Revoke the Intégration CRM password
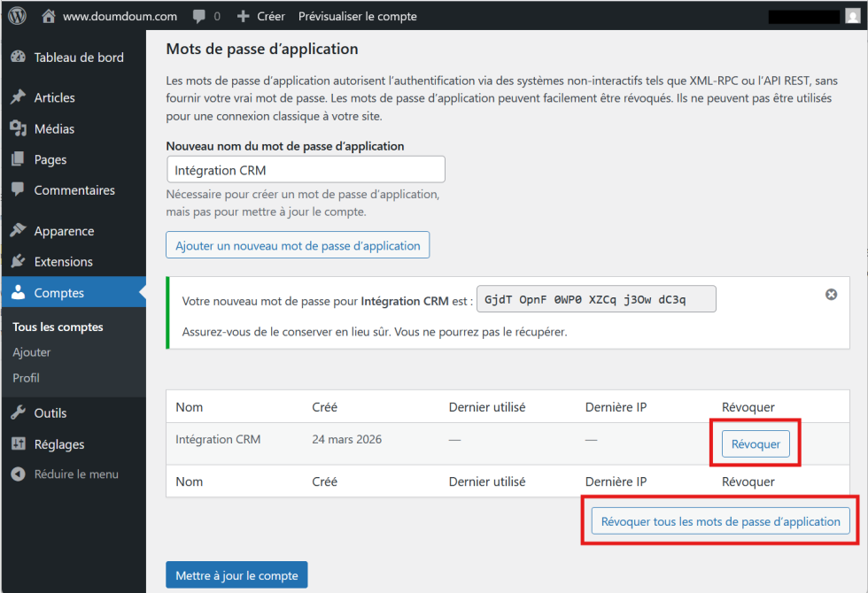Viewport: 868px width, 593px height. 756,444
